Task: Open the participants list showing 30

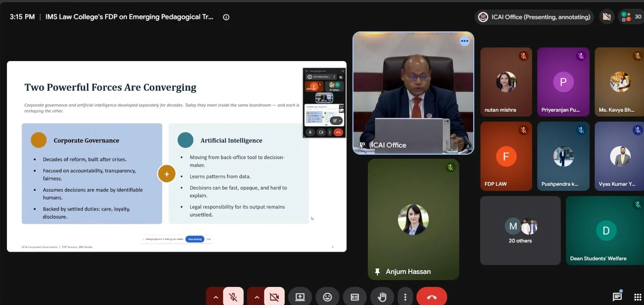Action: click(631, 17)
